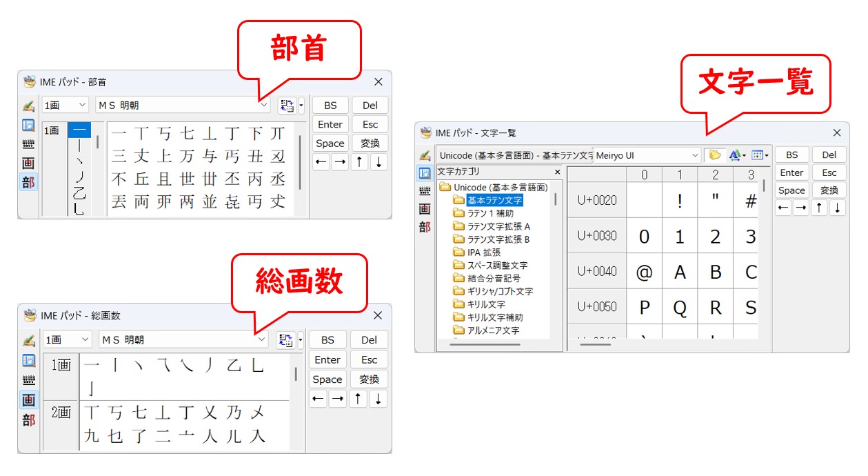
Task: Open the MS 明朝 font dropdown in the 部首 window
Action: pos(264,105)
